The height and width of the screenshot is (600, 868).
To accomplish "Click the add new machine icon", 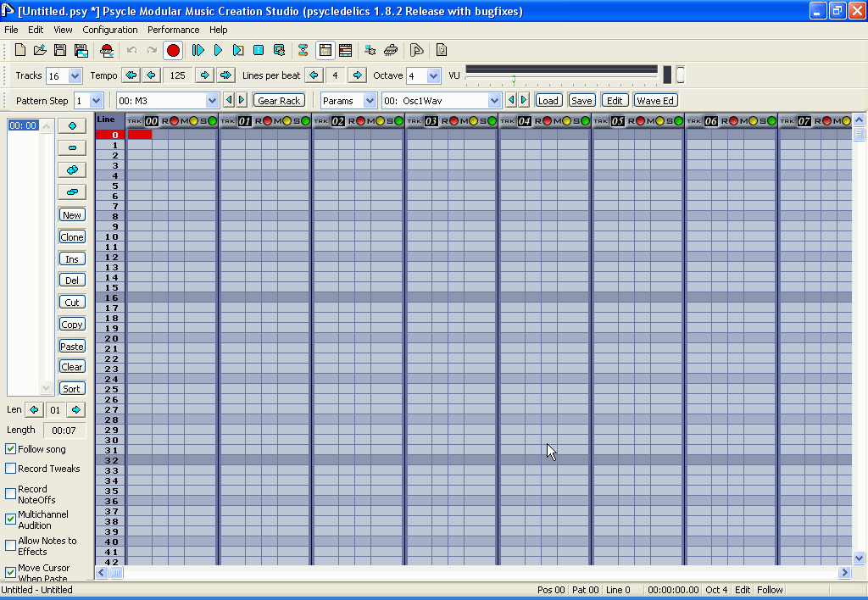I will pyautogui.click(x=370, y=50).
